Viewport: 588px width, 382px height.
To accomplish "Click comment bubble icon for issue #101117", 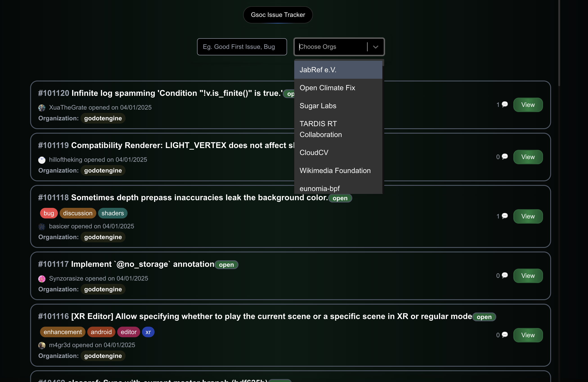I will 505,276.
